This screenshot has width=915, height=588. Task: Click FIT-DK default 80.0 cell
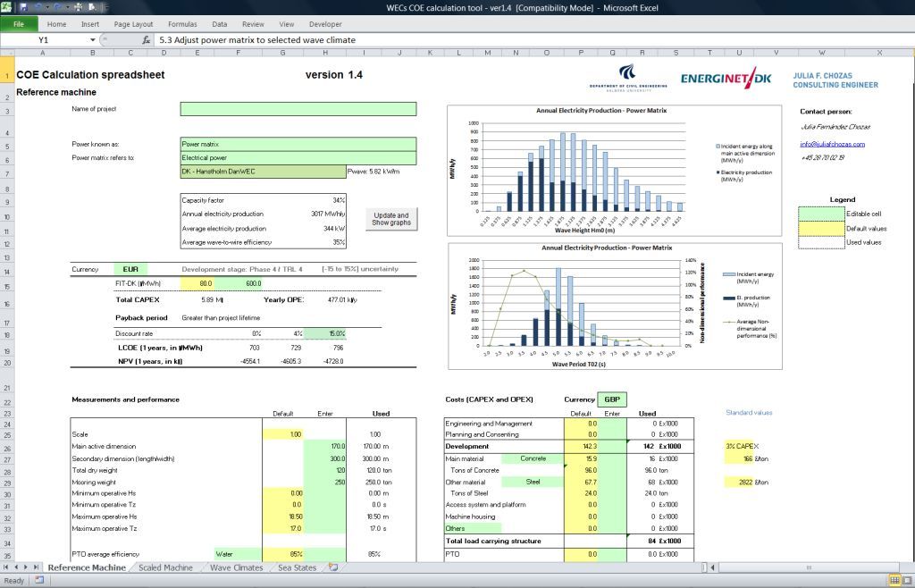tap(197, 283)
